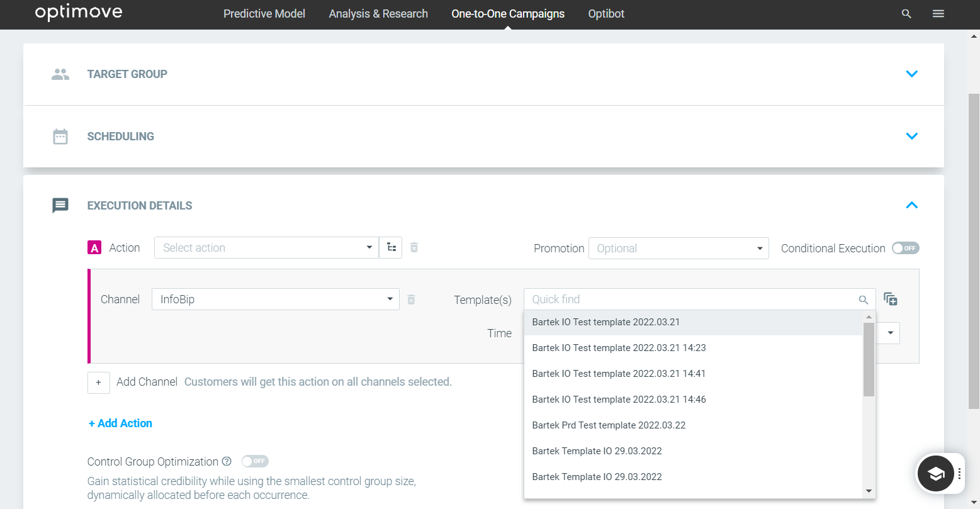Click the add template copy icon

(890, 299)
